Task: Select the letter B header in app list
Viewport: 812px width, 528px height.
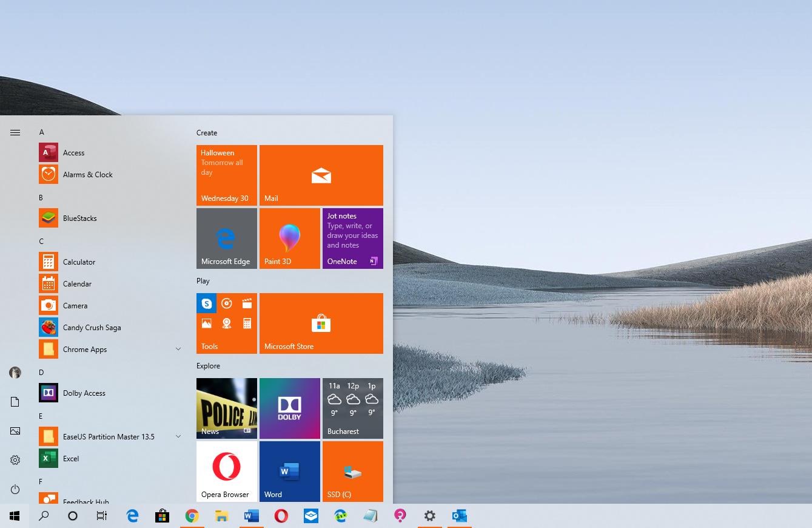Action: [x=41, y=198]
